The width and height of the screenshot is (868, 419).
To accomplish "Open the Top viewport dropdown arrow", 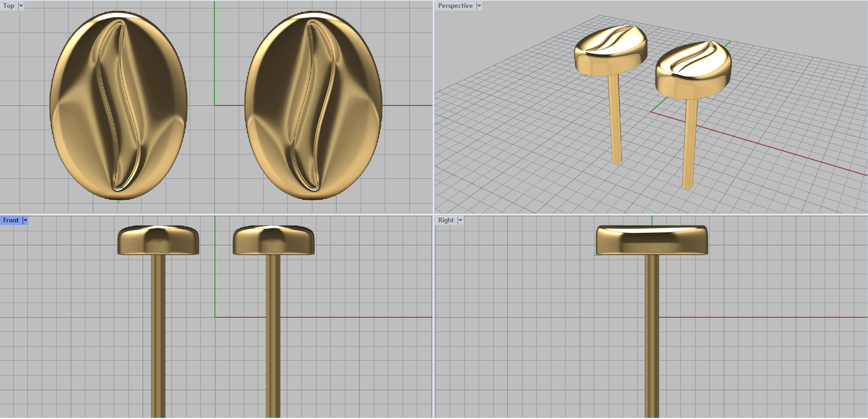I will 21,6.
